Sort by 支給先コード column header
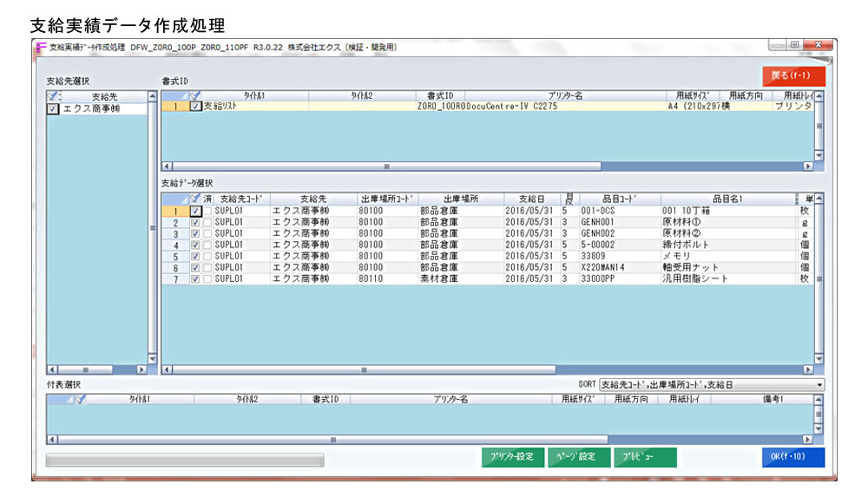Image resolution: width=868 pixels, height=497 pixels. (241, 199)
